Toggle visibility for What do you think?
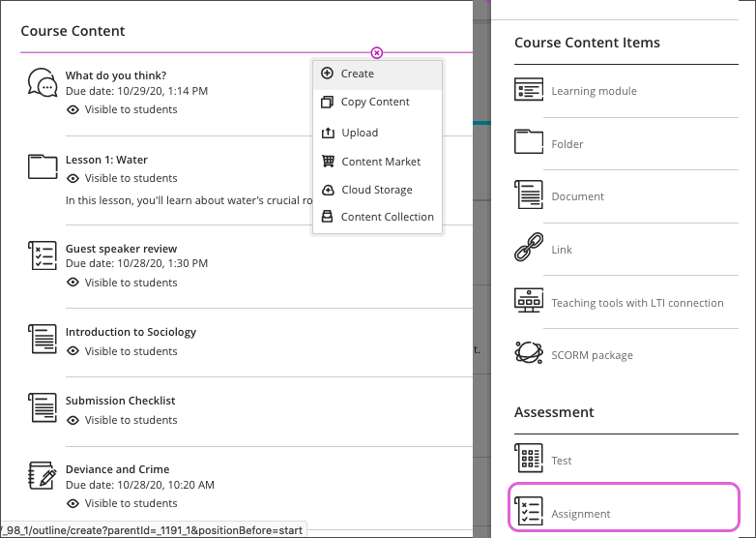Image resolution: width=756 pixels, height=538 pixels. point(122,109)
